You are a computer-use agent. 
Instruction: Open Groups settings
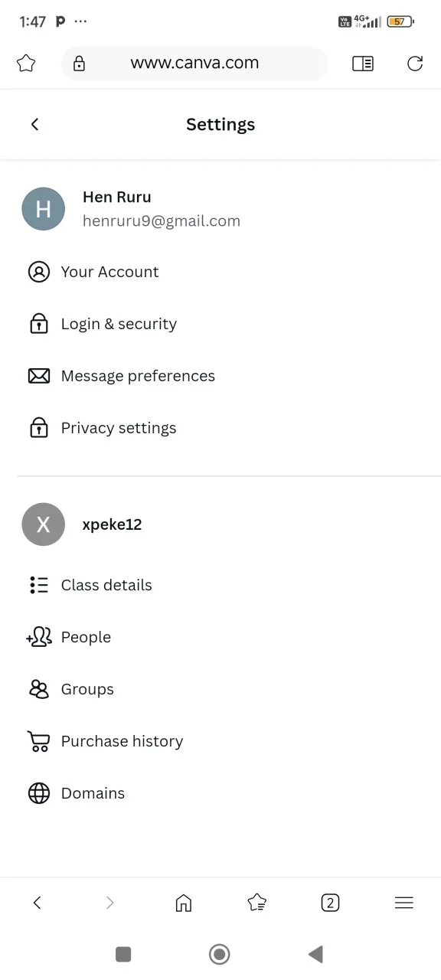[x=220, y=689]
